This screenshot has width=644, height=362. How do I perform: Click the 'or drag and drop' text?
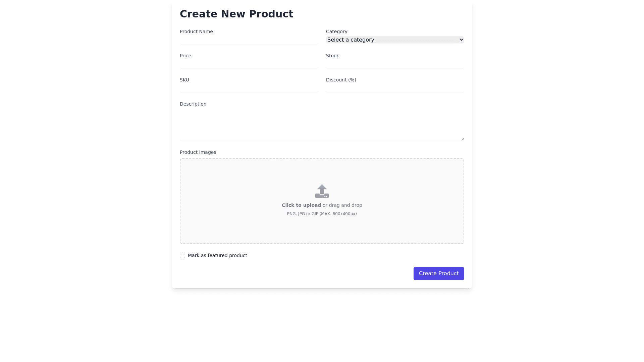coord(342,205)
